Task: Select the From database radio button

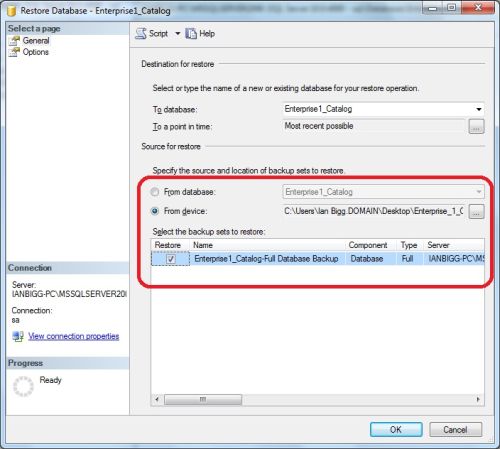Action: pos(155,192)
